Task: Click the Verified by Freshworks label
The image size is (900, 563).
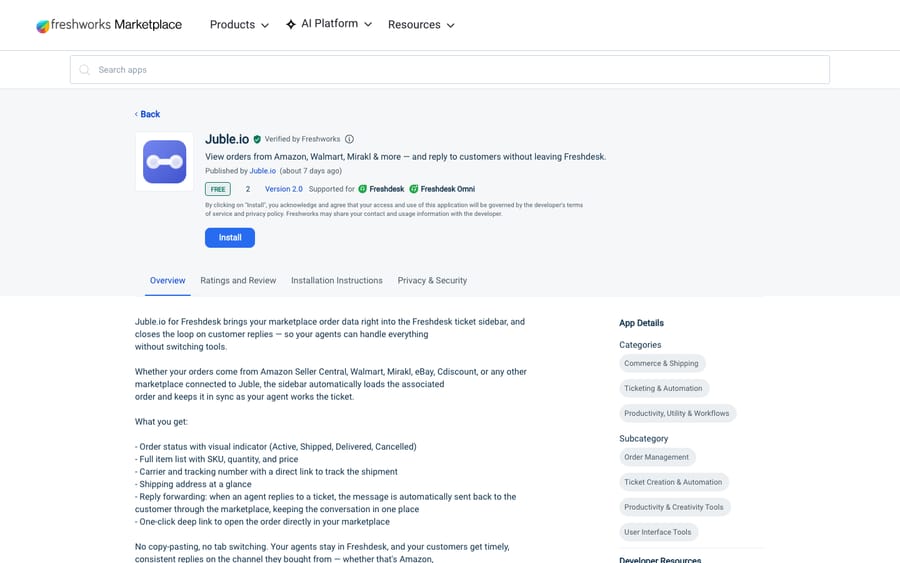Action: click(x=302, y=139)
